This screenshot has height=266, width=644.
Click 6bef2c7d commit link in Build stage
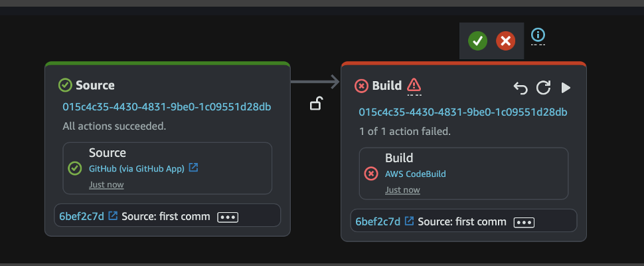click(x=378, y=221)
